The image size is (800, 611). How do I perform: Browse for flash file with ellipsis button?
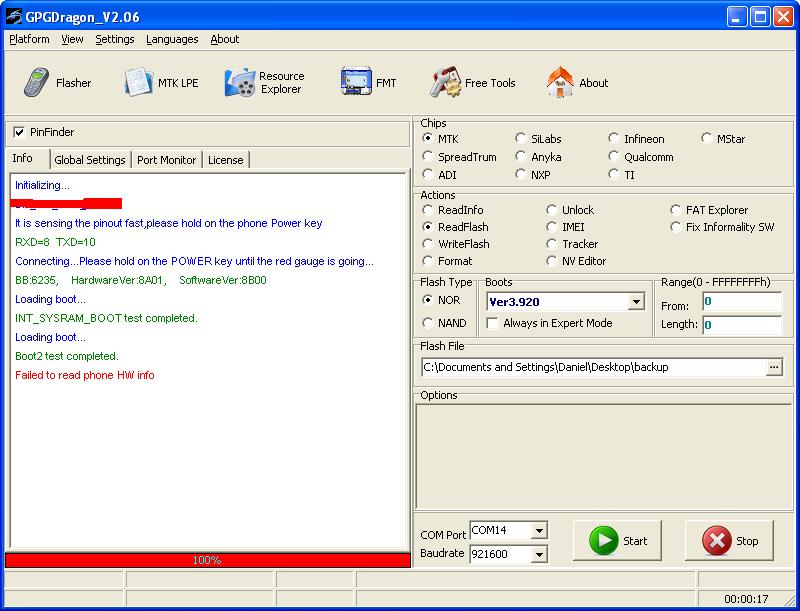(x=774, y=367)
